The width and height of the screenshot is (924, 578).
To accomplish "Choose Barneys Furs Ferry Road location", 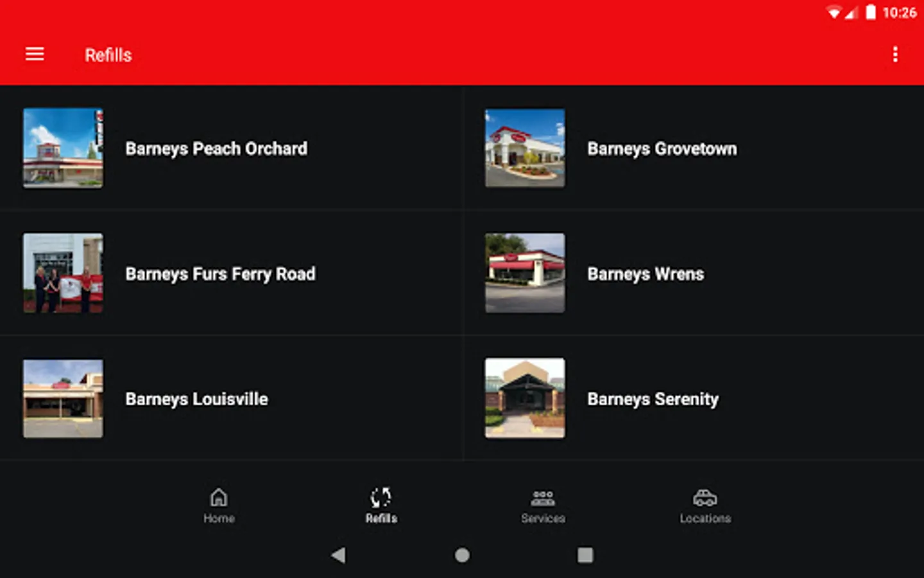I will [231, 273].
